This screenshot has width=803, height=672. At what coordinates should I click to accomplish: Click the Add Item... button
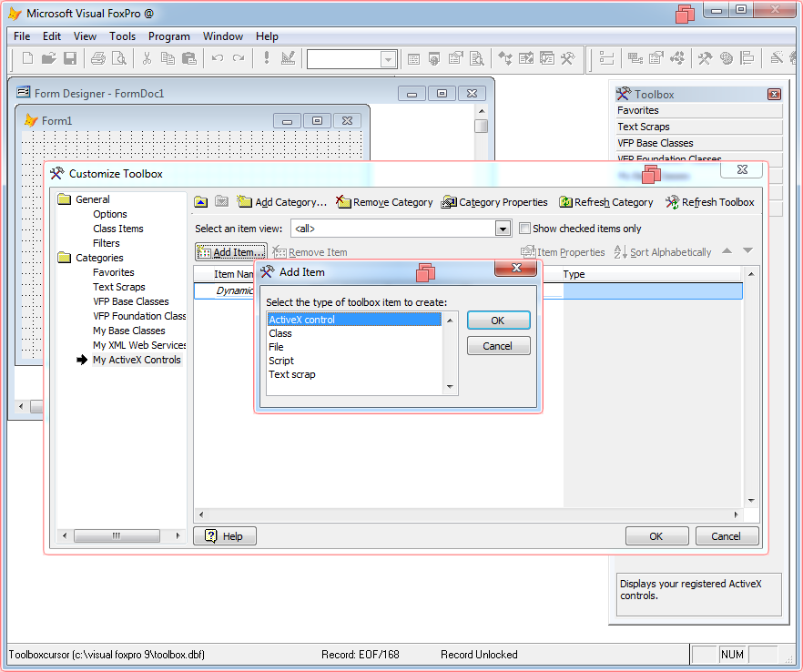[231, 252]
